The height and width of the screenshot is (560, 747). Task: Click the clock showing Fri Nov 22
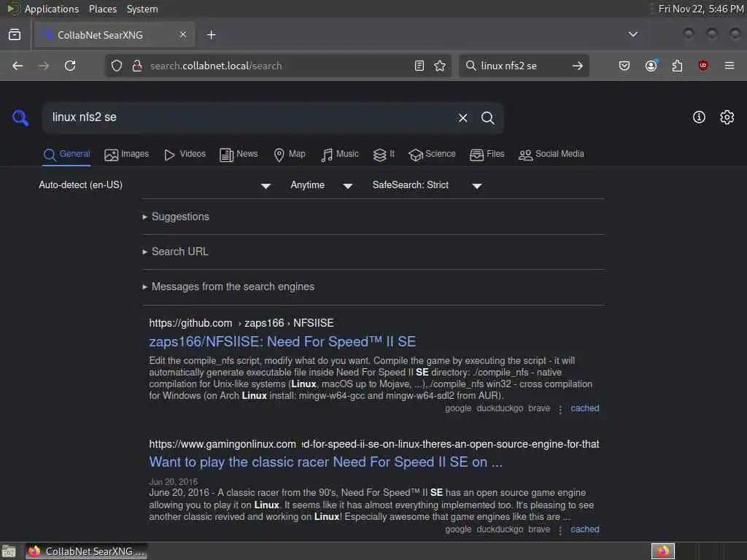[x=701, y=9]
